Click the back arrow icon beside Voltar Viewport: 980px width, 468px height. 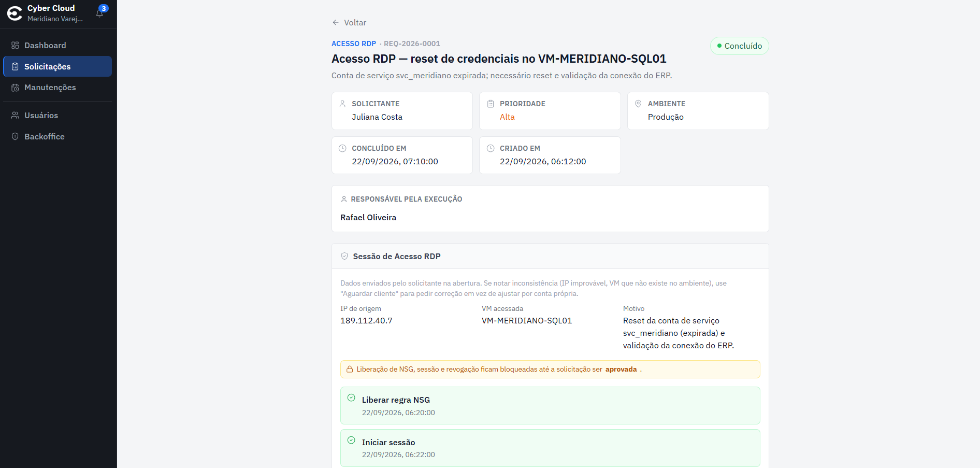(336, 22)
